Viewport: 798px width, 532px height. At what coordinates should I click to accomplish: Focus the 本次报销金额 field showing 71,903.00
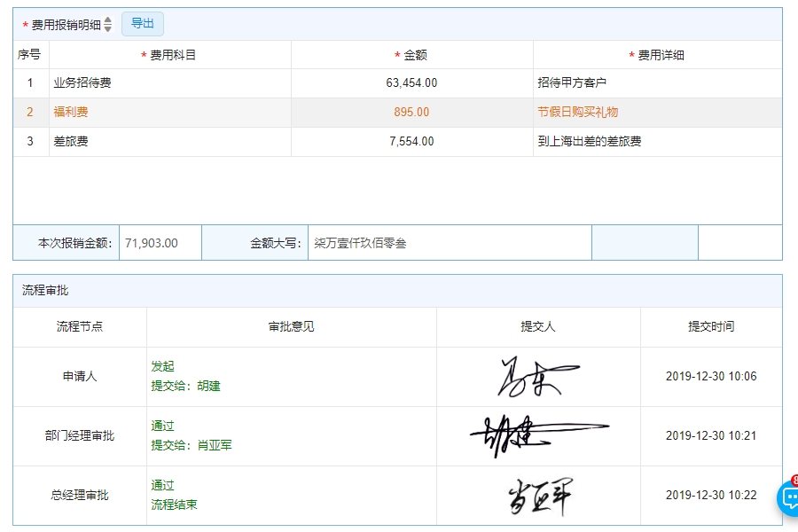tap(160, 243)
